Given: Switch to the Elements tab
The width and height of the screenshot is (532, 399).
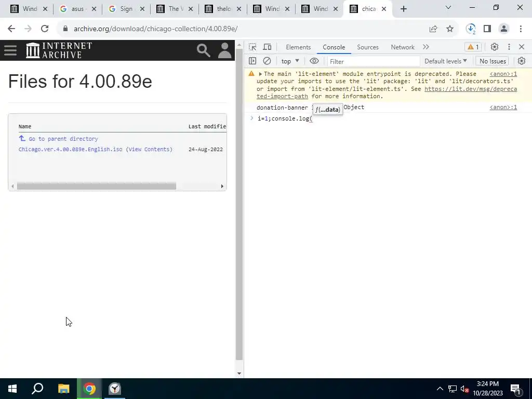Looking at the screenshot, I should 298,47.
